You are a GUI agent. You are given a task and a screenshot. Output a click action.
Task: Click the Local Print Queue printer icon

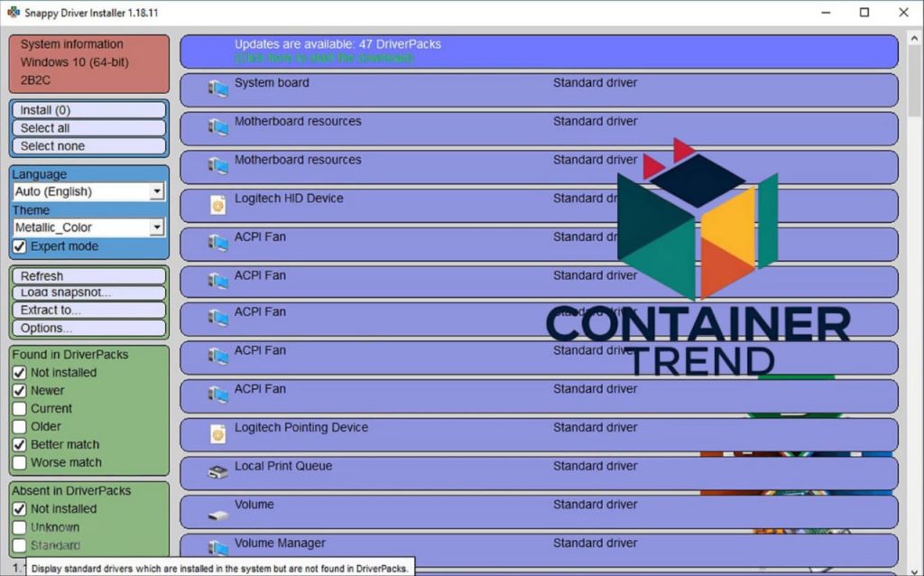[218, 471]
